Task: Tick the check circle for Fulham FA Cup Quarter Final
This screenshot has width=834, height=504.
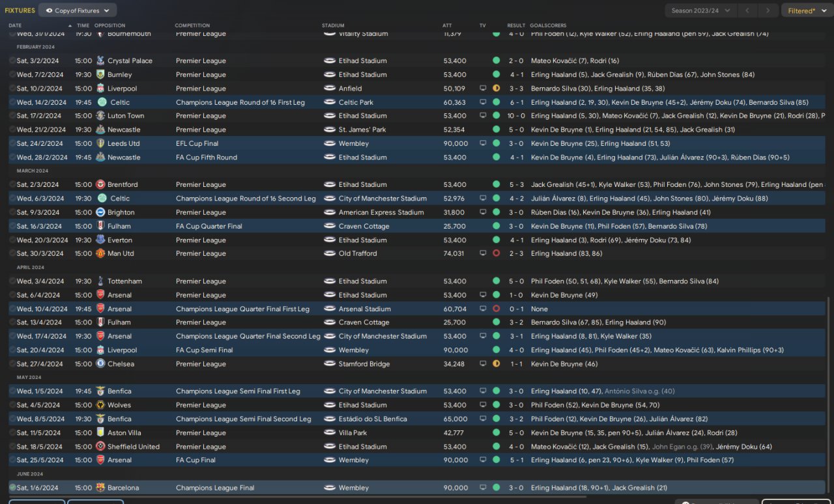Action: [12, 226]
